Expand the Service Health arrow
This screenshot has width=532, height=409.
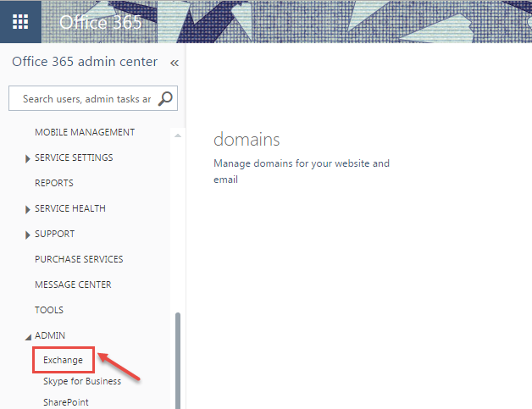[x=27, y=209]
